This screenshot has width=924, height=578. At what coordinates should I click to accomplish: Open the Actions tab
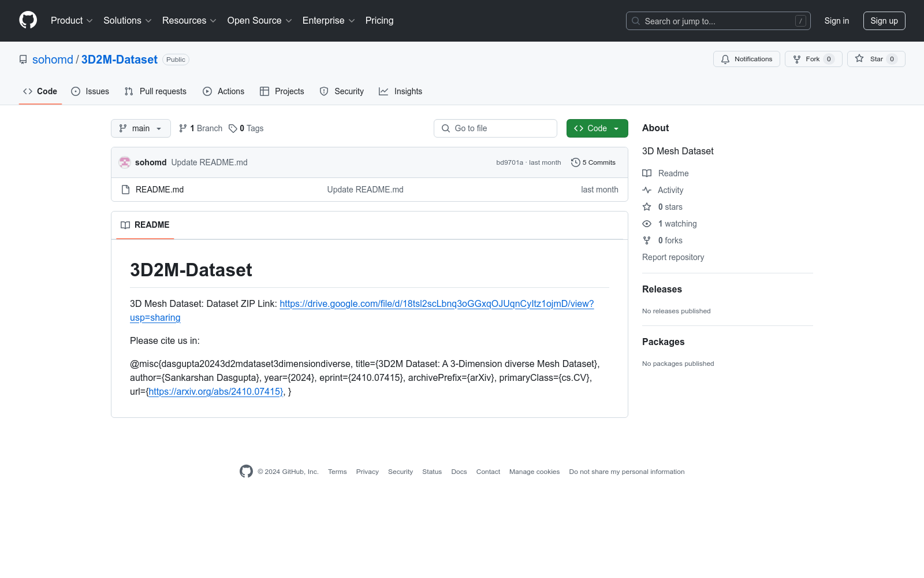(x=223, y=91)
